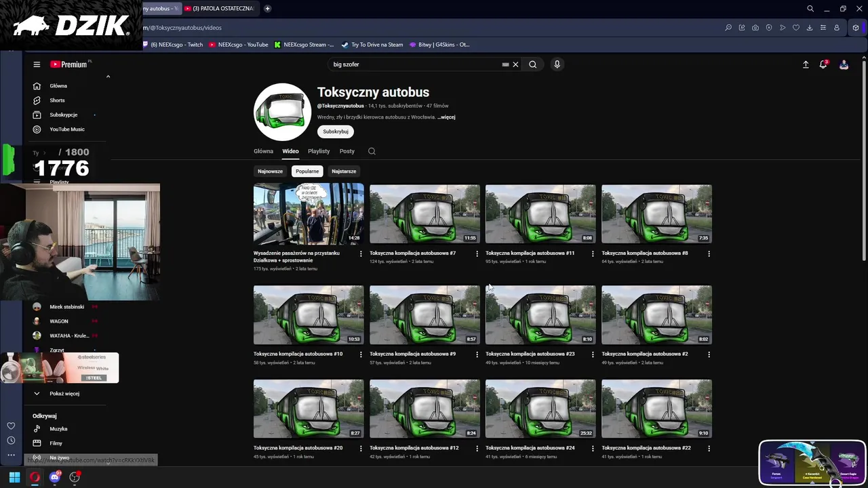This screenshot has height=488, width=868.
Task: Open Subskrypcje in the sidebar
Action: [x=63, y=115]
